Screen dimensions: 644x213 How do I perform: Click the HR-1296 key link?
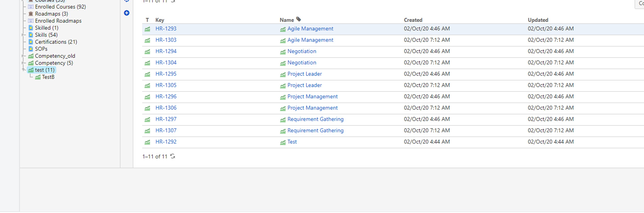pyautogui.click(x=166, y=97)
